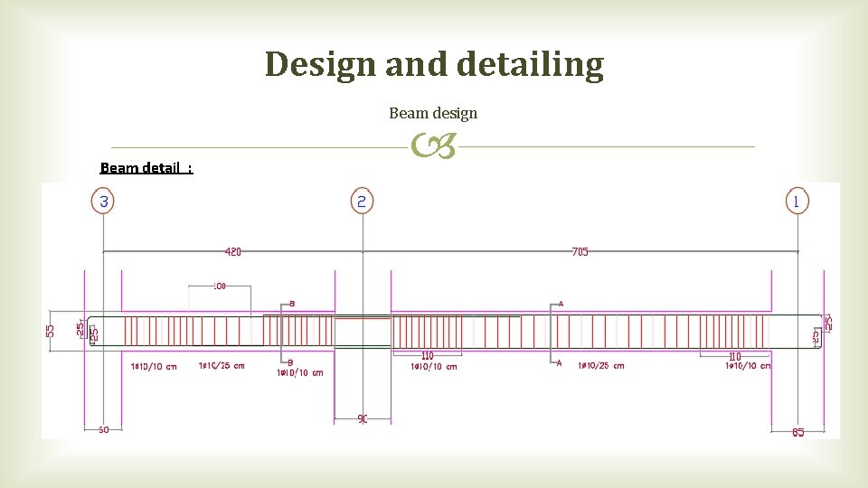Click "1ø10/25 cm" label in the 420 span

[222, 366]
